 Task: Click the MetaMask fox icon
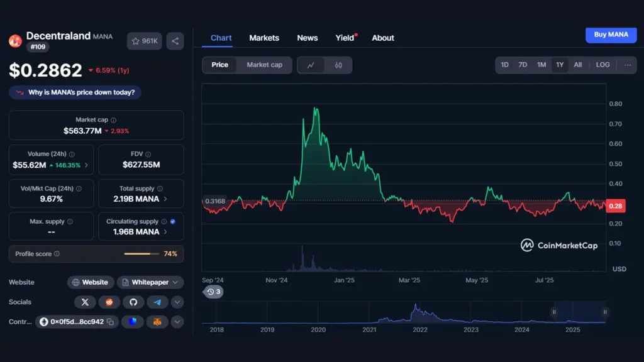157,322
